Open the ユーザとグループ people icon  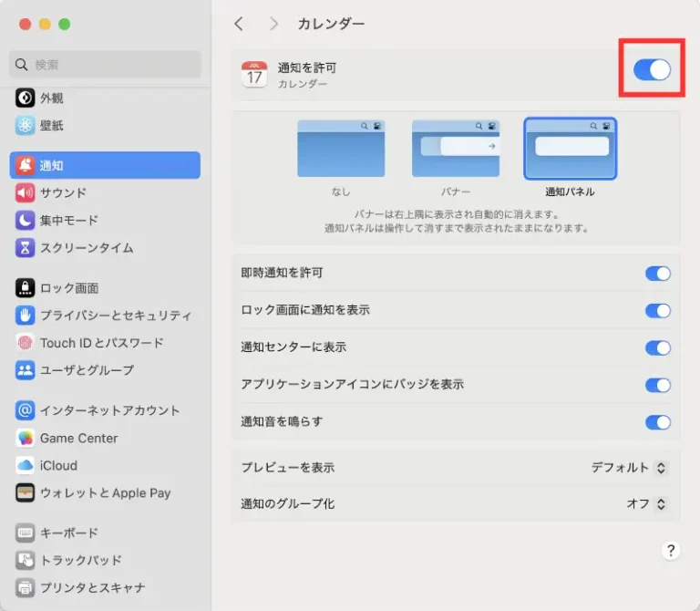coord(25,370)
